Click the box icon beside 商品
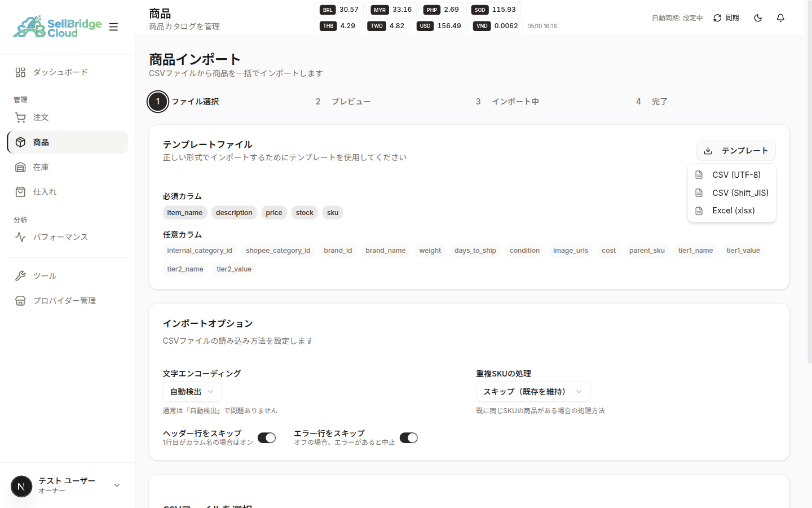This screenshot has height=508, width=812. click(20, 142)
